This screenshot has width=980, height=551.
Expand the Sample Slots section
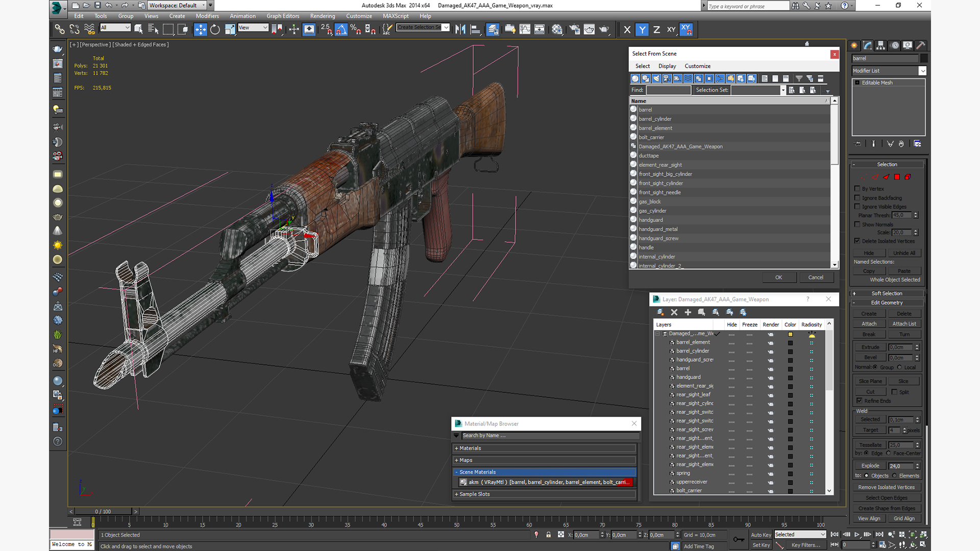click(x=545, y=494)
